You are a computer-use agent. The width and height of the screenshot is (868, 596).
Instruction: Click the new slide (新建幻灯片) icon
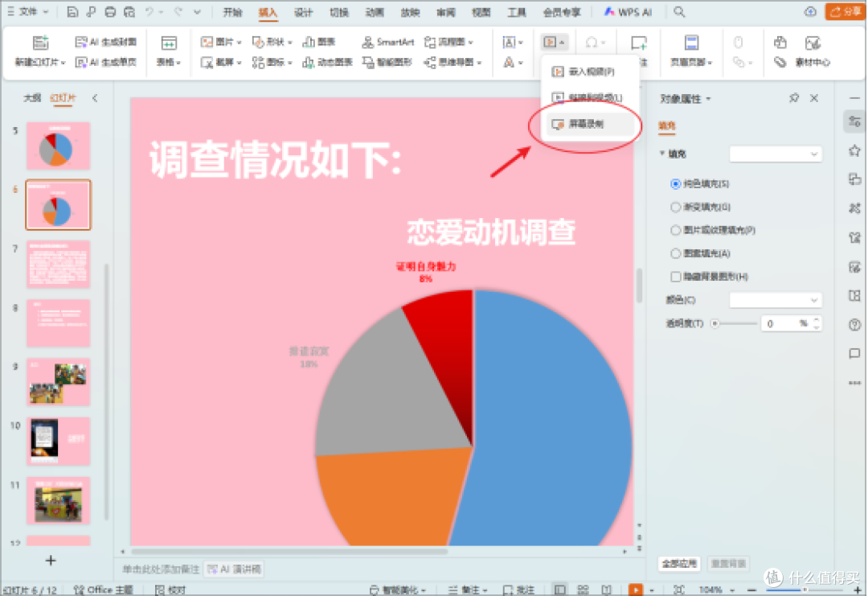40,43
